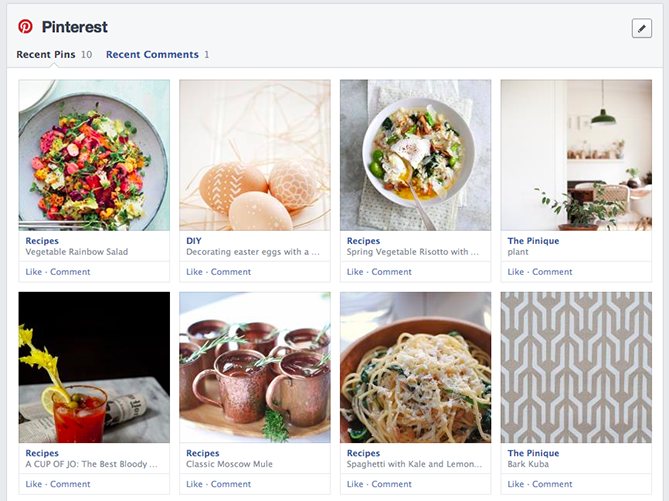
Task: Comment on the easter eggs pin
Action: pos(230,272)
